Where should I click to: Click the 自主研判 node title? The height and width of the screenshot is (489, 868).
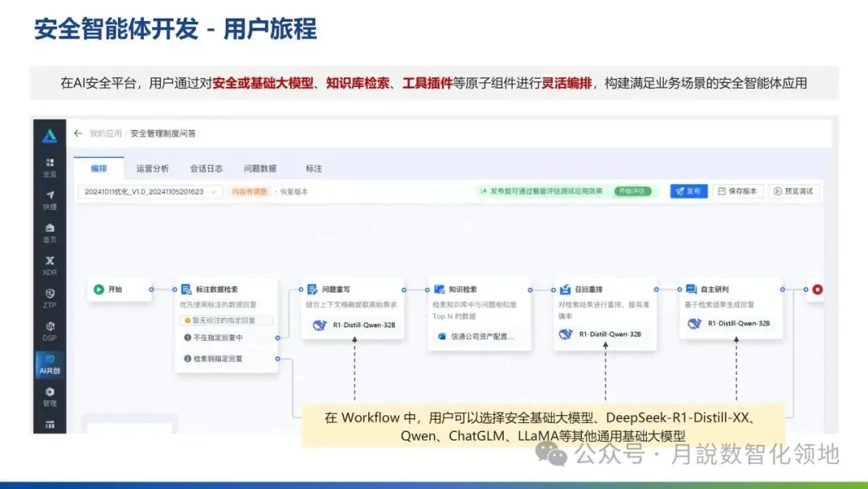(714, 289)
